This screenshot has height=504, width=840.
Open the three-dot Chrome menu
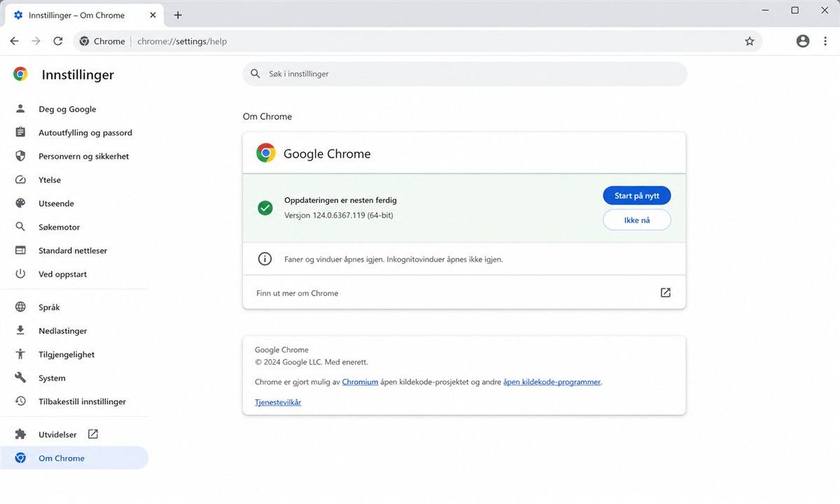824,41
